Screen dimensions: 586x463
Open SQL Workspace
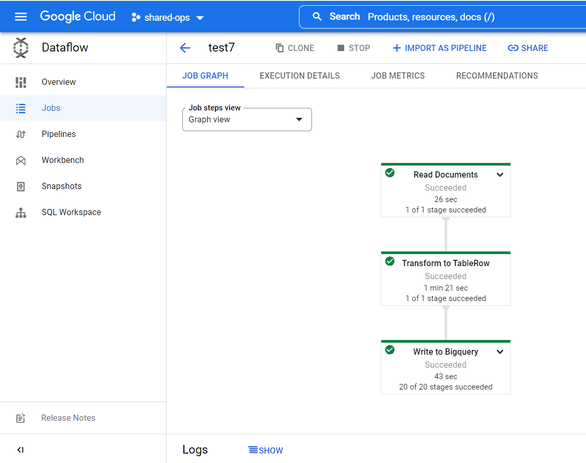(x=71, y=212)
